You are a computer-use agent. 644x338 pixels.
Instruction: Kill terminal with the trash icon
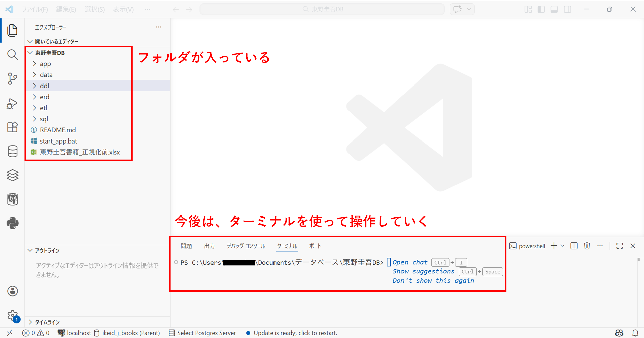587,246
